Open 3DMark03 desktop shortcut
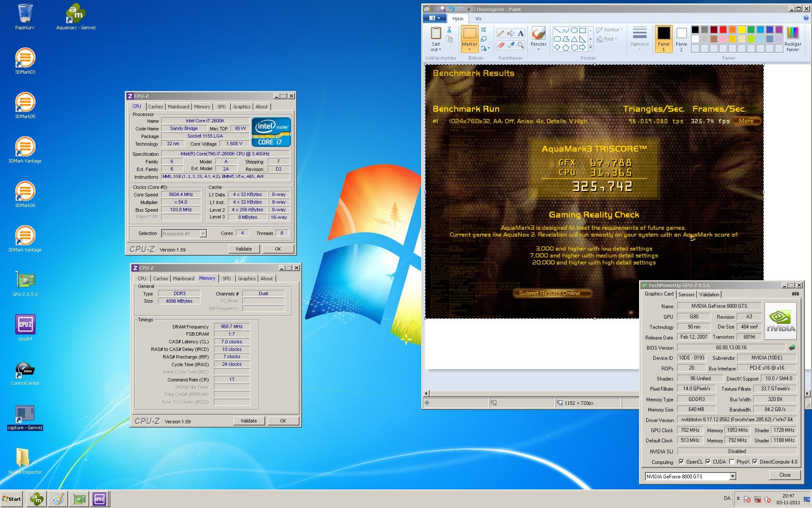The width and height of the screenshot is (812, 508). click(x=25, y=61)
